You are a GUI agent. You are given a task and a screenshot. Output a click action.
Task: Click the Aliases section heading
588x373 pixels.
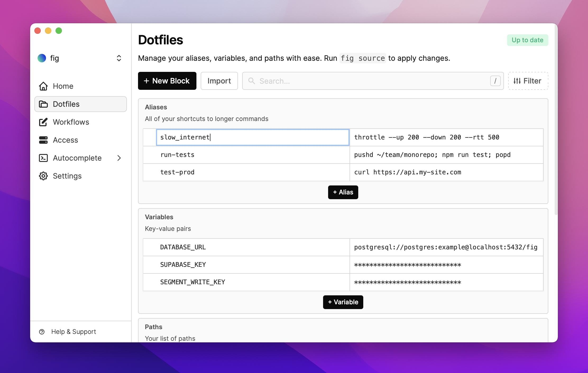pos(156,107)
